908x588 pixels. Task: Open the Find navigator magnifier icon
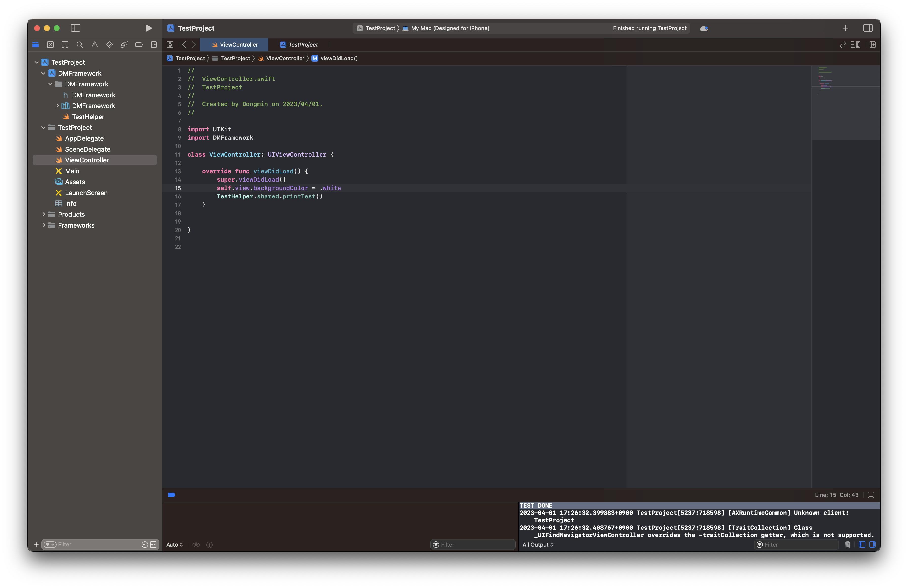point(80,45)
